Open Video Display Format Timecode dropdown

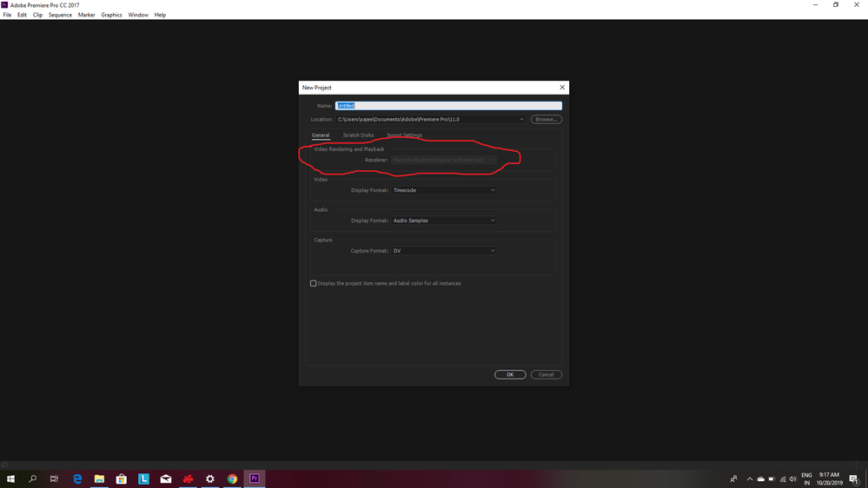pyautogui.click(x=443, y=190)
